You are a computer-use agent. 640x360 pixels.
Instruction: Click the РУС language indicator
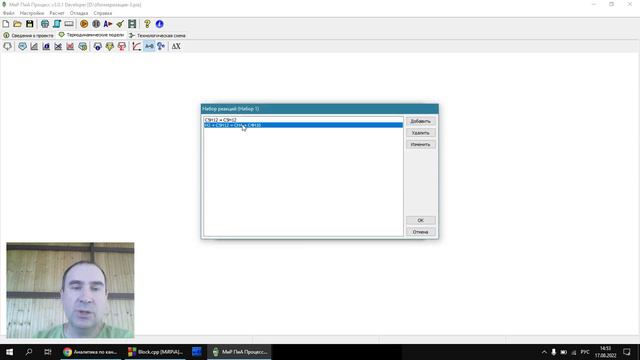tap(585, 352)
